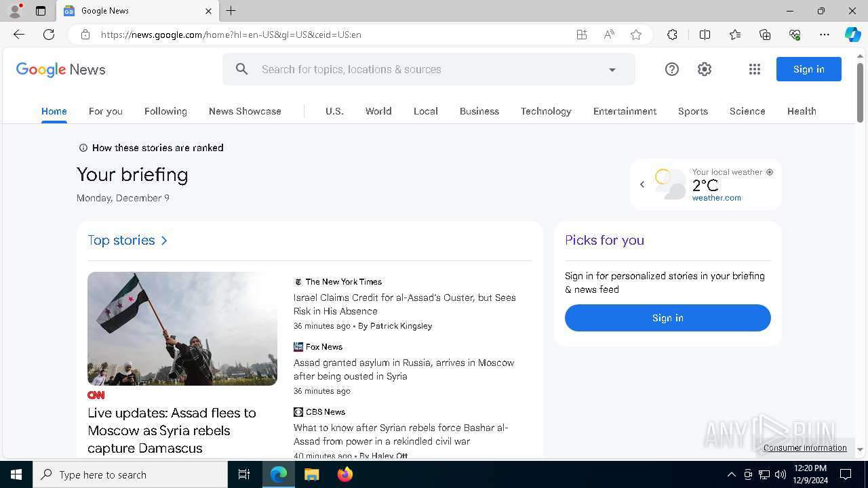This screenshot has height=488, width=868.
Task: Activate Read aloud icon
Action: click(609, 35)
